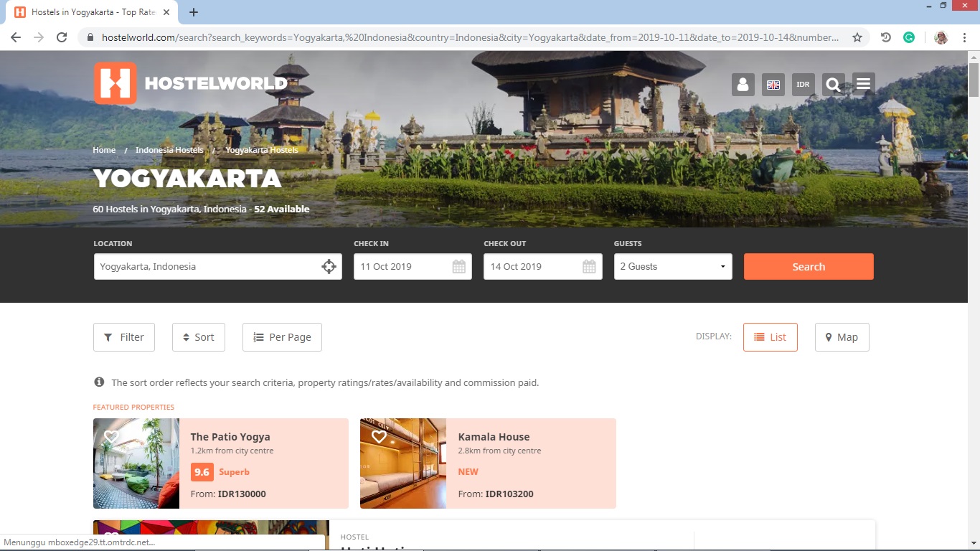Click the browser address bar URL
The width and height of the screenshot is (980, 551).
(470, 37)
